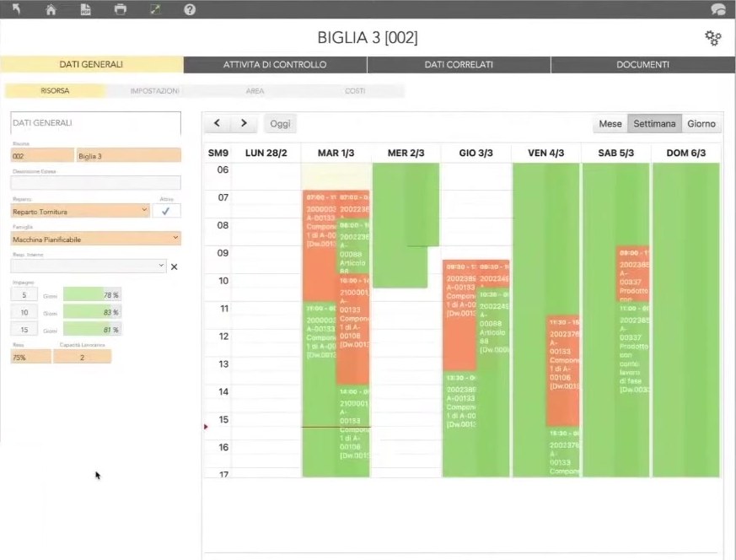Click the MER 2/3 column header
Screen dimensions: 736x560
tap(406, 153)
